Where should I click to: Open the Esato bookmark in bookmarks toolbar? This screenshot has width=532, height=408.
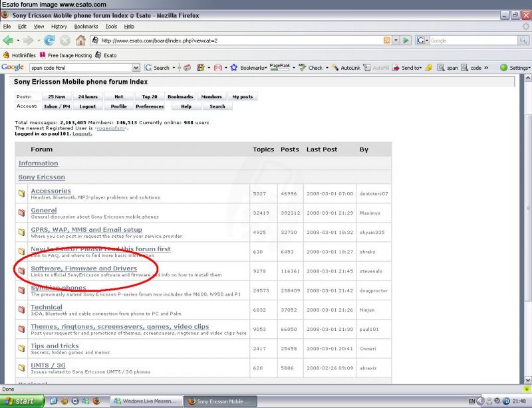[106, 55]
